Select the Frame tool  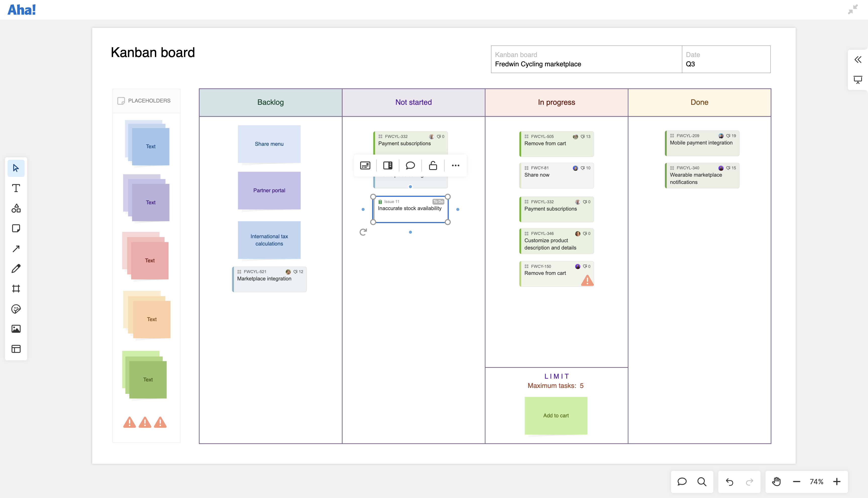(16, 288)
